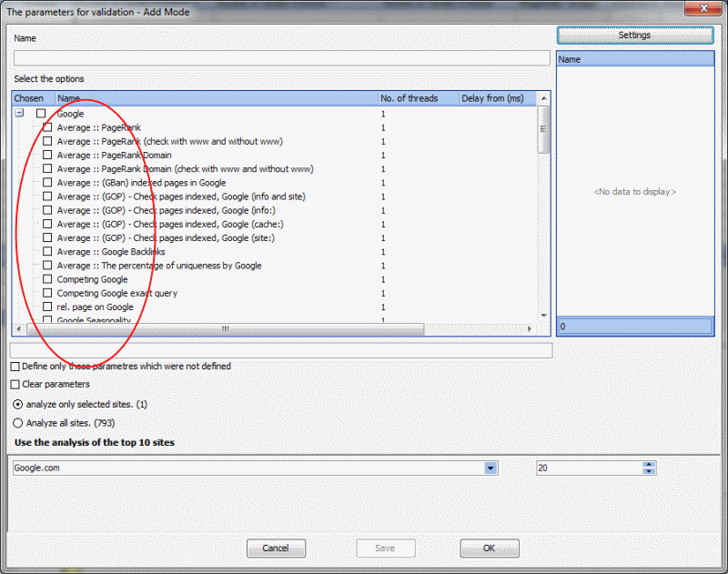Enable Average :: PageRank checkbox
728x574 pixels.
pos(47,127)
